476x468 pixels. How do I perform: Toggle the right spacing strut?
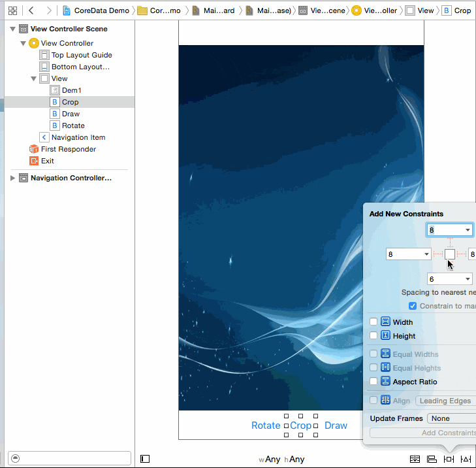coord(462,254)
